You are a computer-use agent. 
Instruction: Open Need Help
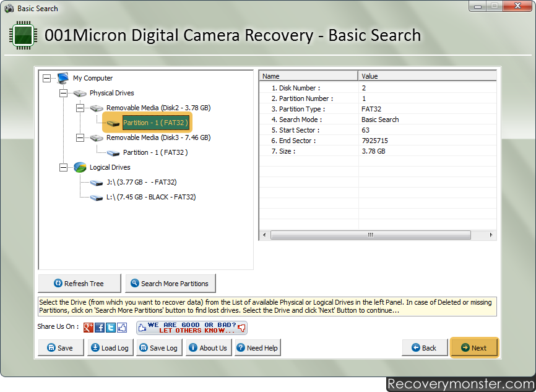click(x=257, y=347)
